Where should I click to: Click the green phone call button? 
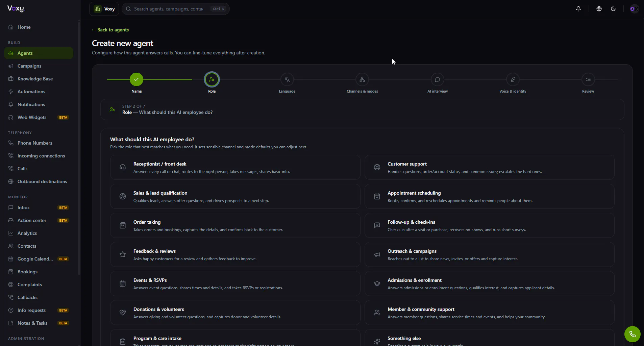click(632, 334)
